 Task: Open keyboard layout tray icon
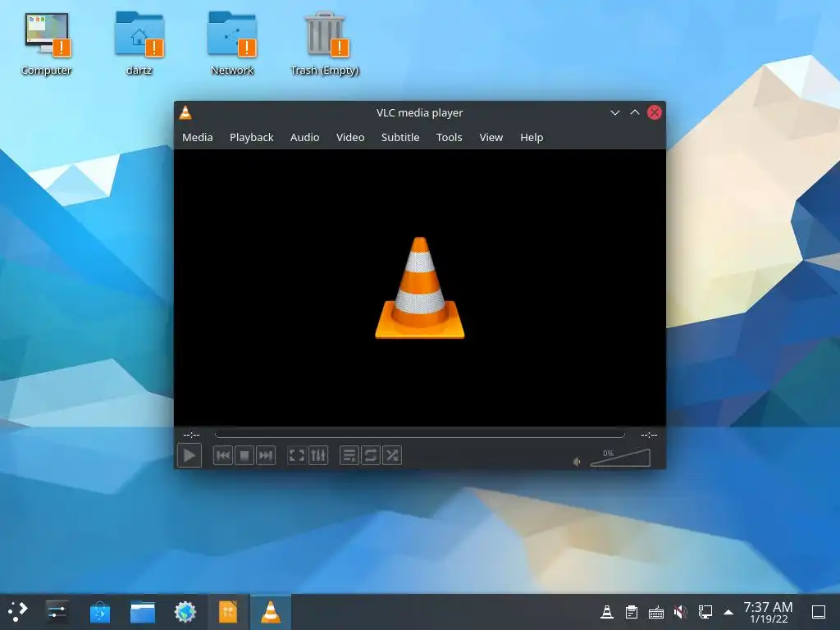(655, 612)
